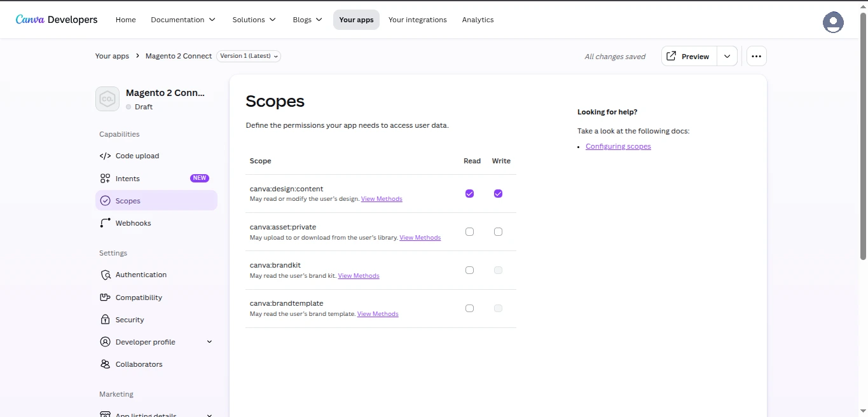Screen dimensions: 868x417
Task: Open Authentication settings
Action: click(x=156, y=275)
